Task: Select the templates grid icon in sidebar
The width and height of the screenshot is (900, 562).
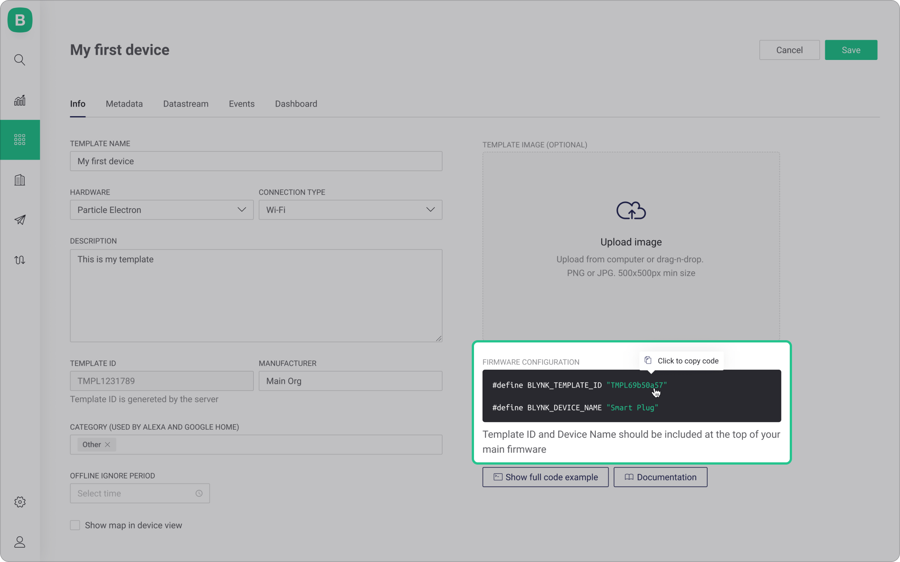Action: coord(20,140)
